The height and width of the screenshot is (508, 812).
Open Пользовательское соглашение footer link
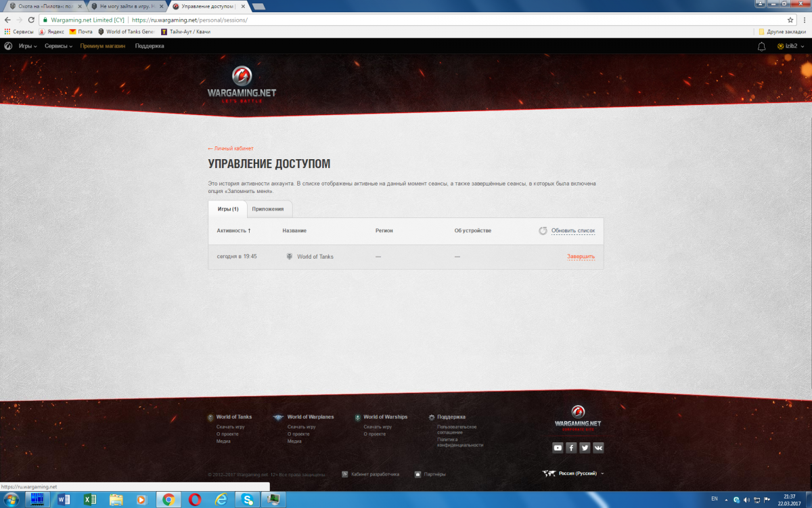457,429
